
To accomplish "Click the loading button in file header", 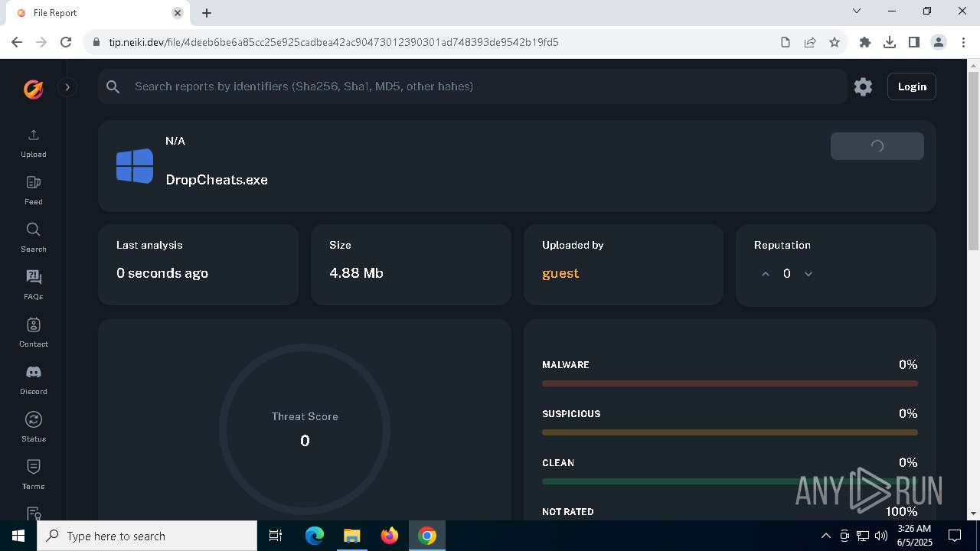I will (877, 146).
